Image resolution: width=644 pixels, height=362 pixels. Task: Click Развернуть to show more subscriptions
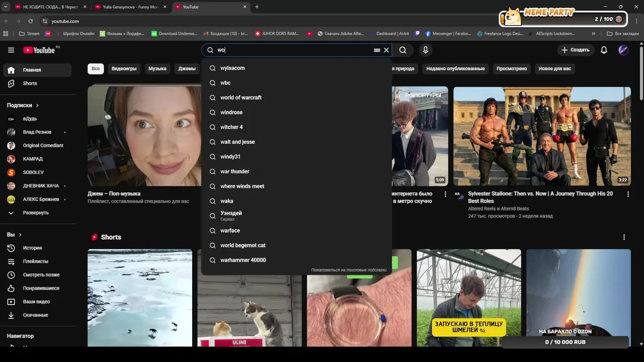tap(37, 213)
